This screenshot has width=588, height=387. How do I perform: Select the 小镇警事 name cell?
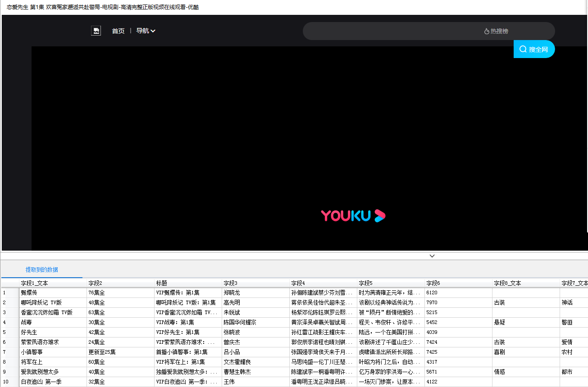click(53, 352)
